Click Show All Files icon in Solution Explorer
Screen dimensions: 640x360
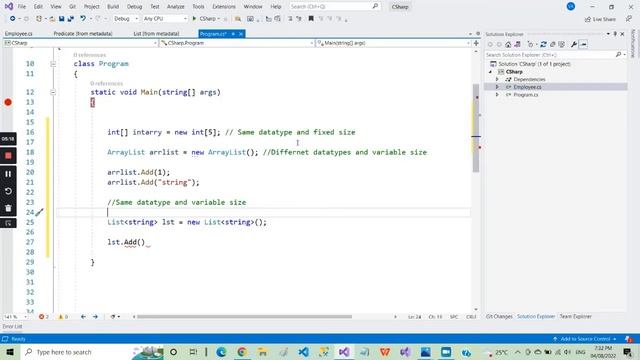(562, 44)
